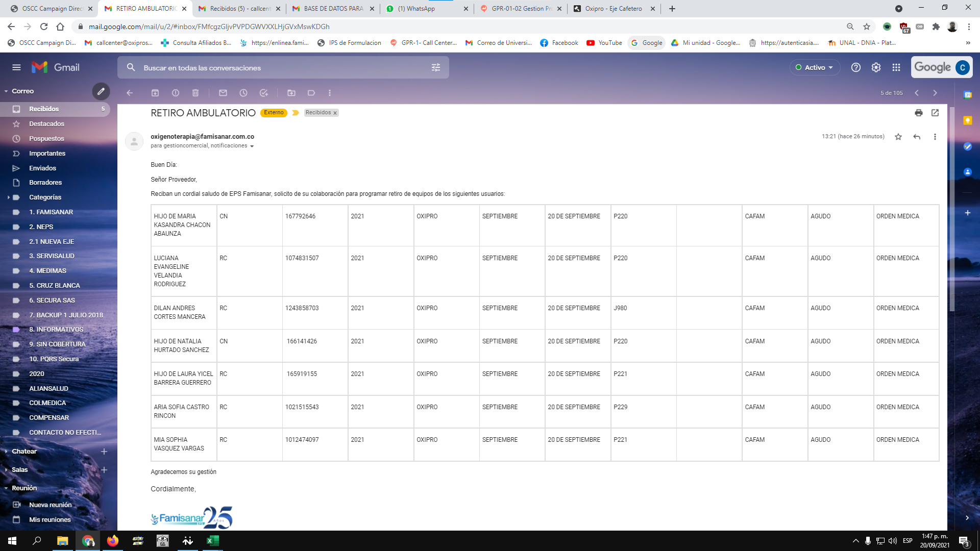Image resolution: width=980 pixels, height=551 pixels.
Task: Open Google Keep side panel
Action: (968, 120)
